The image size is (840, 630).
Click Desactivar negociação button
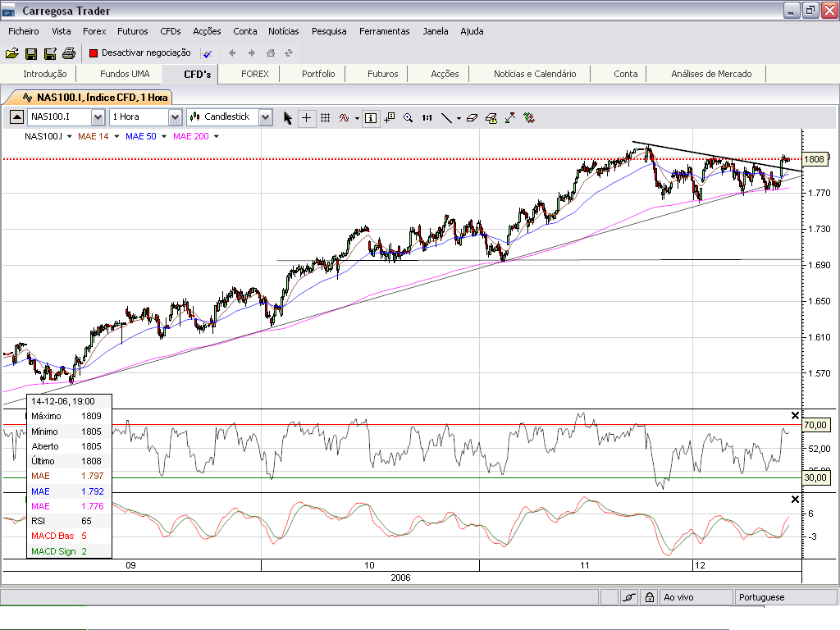tap(139, 52)
